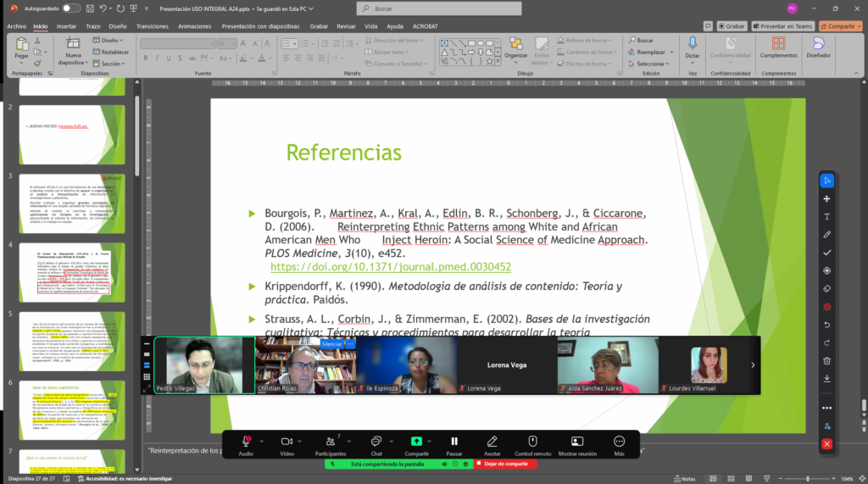Click the annotation save download icon
The height and width of the screenshot is (484, 868).
[x=827, y=379]
